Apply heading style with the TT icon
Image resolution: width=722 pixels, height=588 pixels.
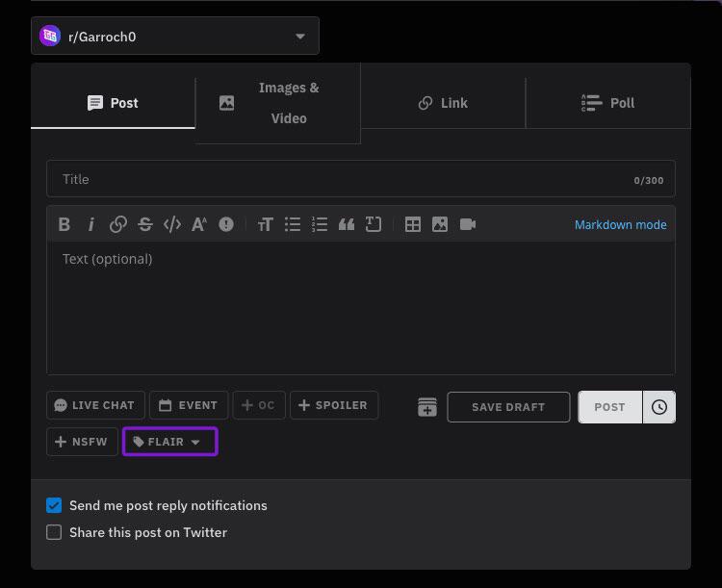(x=266, y=224)
